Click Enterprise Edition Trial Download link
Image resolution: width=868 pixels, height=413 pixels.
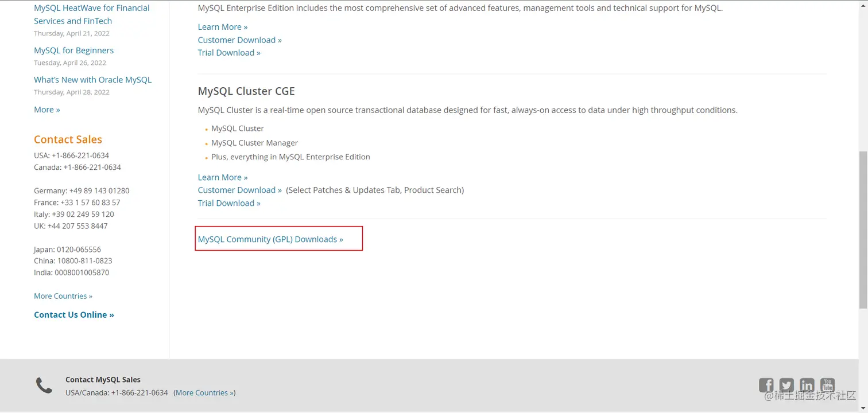(x=228, y=53)
